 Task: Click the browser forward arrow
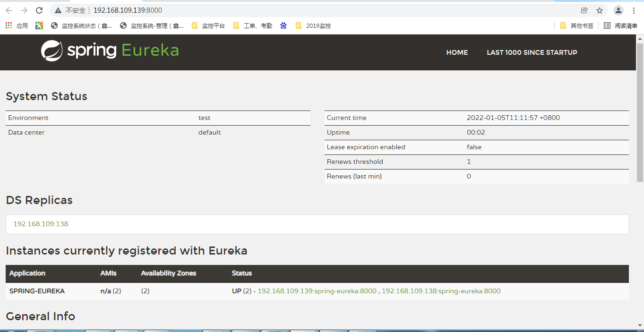click(24, 10)
